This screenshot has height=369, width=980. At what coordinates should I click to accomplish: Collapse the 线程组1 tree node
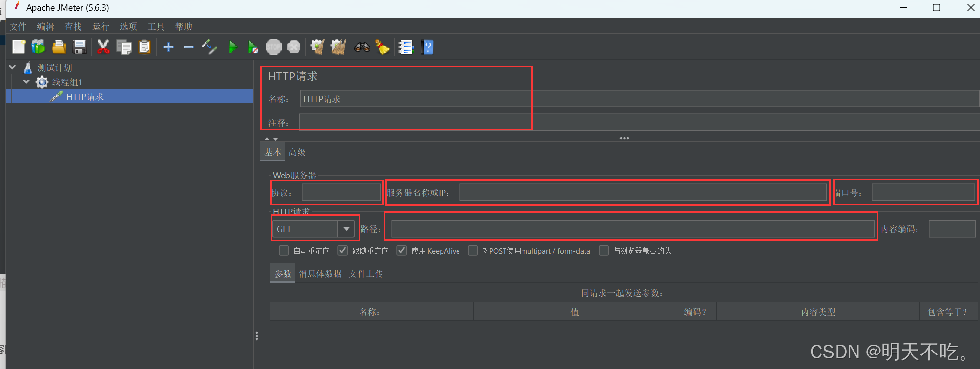(x=27, y=82)
